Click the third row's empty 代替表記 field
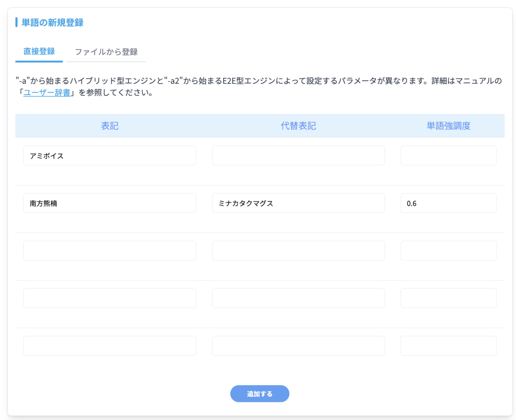Viewport: 516px width, 420px height. (298, 251)
